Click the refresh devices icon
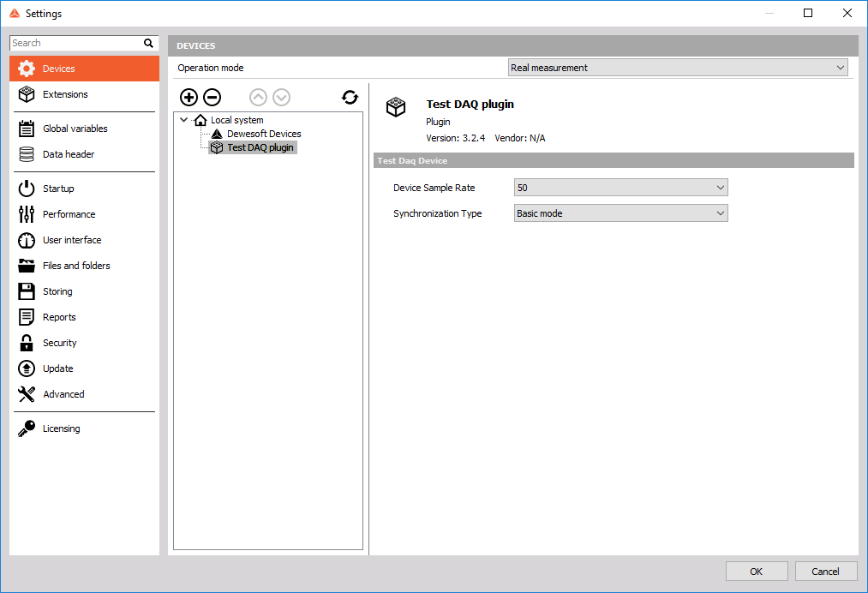 point(350,98)
